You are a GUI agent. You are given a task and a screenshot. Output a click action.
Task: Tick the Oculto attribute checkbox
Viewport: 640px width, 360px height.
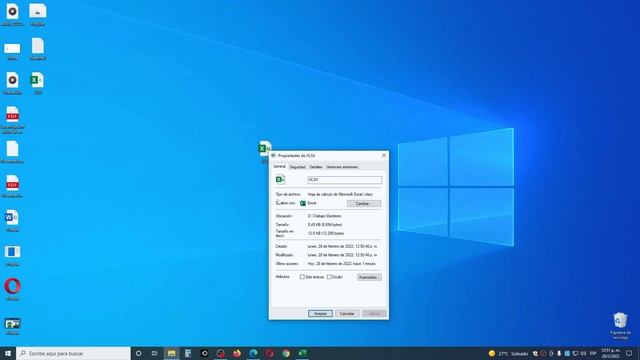[x=329, y=277]
